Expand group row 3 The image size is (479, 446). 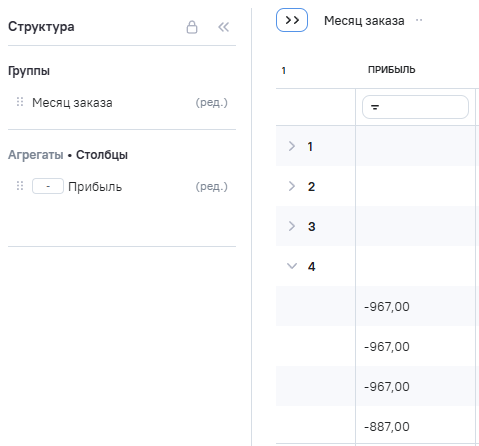(292, 226)
